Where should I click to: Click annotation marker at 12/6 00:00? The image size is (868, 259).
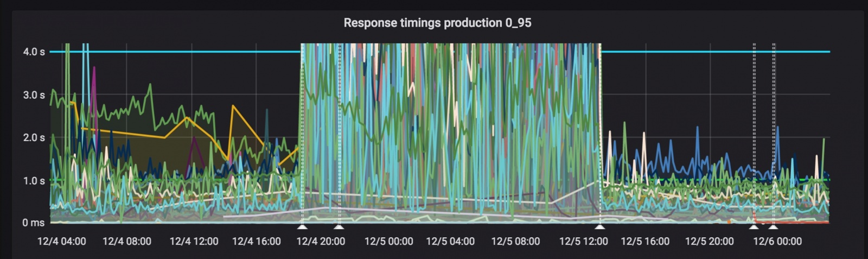773,226
